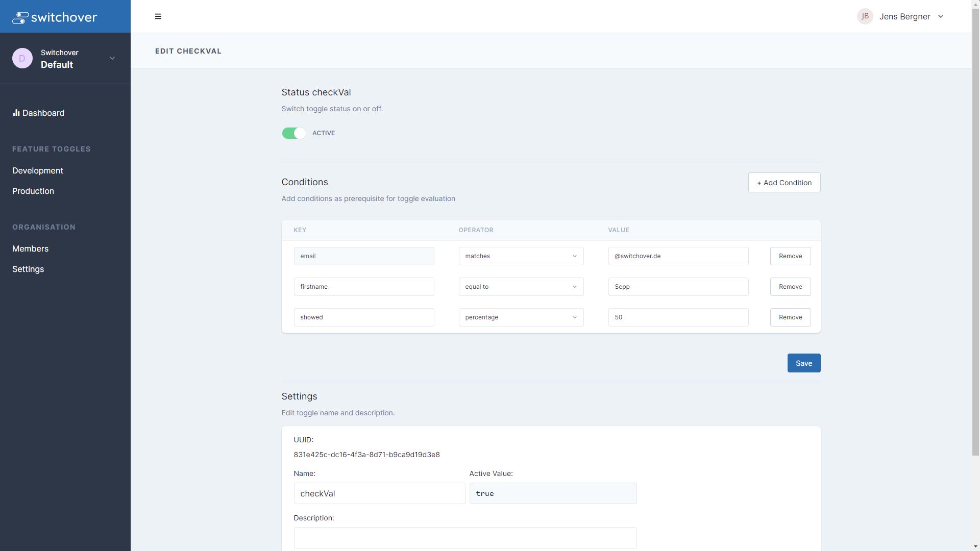This screenshot has height=551, width=980.
Task: Open Production feature toggles
Action: tap(33, 191)
